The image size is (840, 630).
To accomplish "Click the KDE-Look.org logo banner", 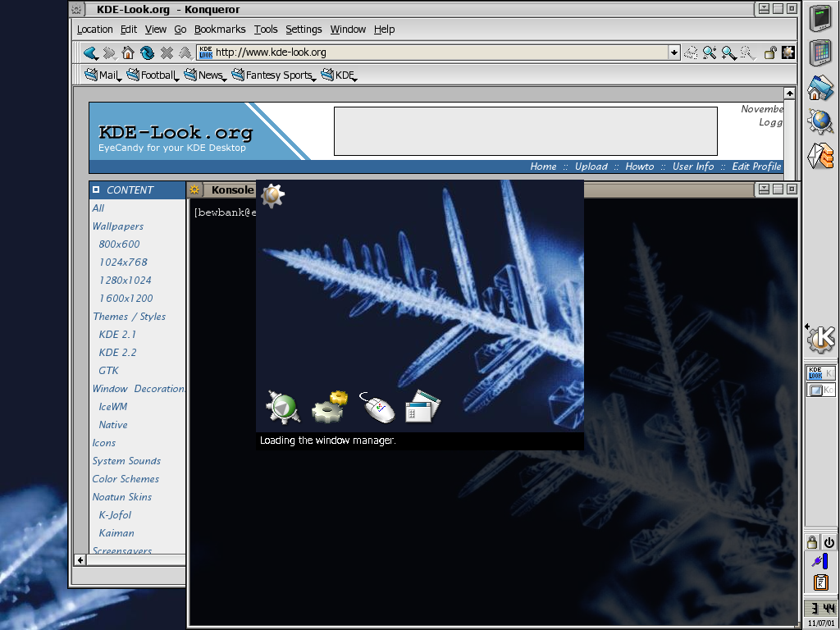I will point(176,137).
